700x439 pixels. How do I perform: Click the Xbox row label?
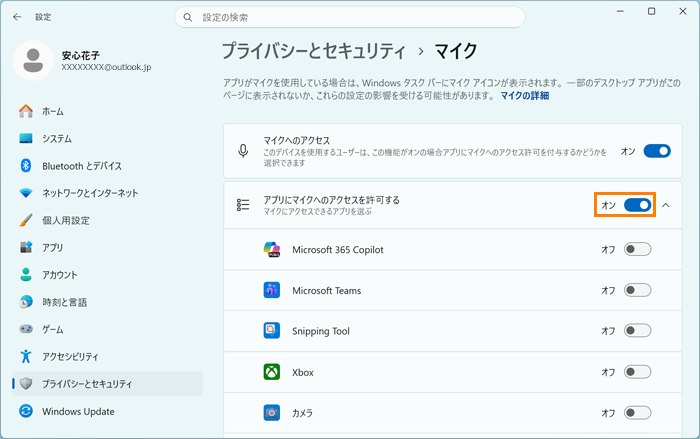[303, 372]
